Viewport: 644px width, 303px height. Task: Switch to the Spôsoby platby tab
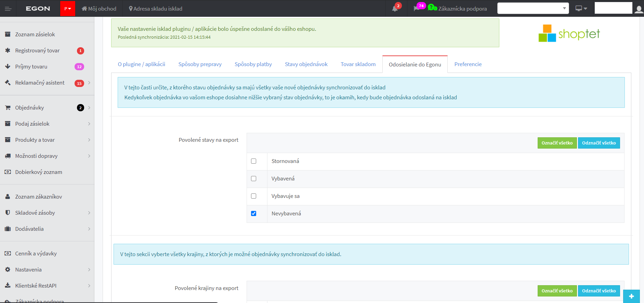click(x=253, y=64)
